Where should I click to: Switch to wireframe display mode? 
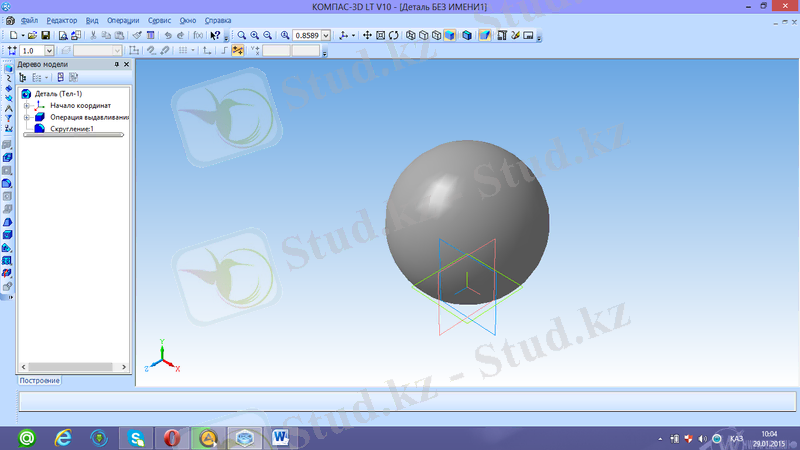tap(410, 35)
